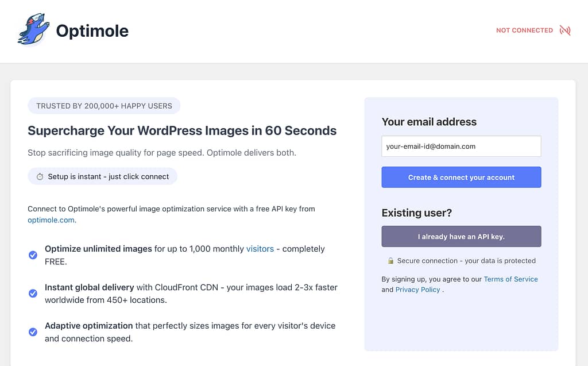Click Supercharge Your WordPress Images heading

(x=182, y=130)
